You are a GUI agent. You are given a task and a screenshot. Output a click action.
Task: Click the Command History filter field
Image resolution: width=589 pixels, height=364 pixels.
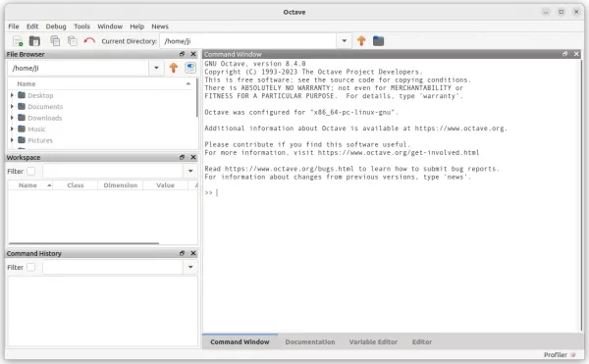pos(113,267)
